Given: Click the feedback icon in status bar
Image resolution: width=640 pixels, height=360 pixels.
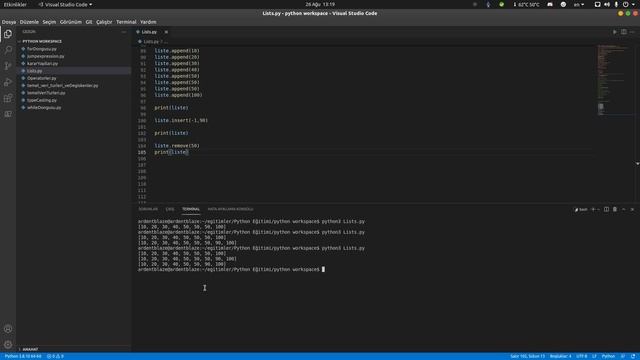Looking at the screenshot, I should click(623, 356).
